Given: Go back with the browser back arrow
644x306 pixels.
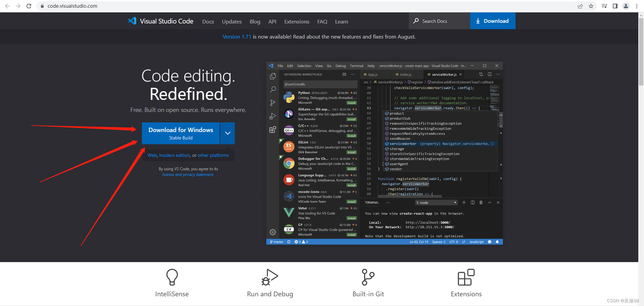Looking at the screenshot, I should [x=7, y=6].
